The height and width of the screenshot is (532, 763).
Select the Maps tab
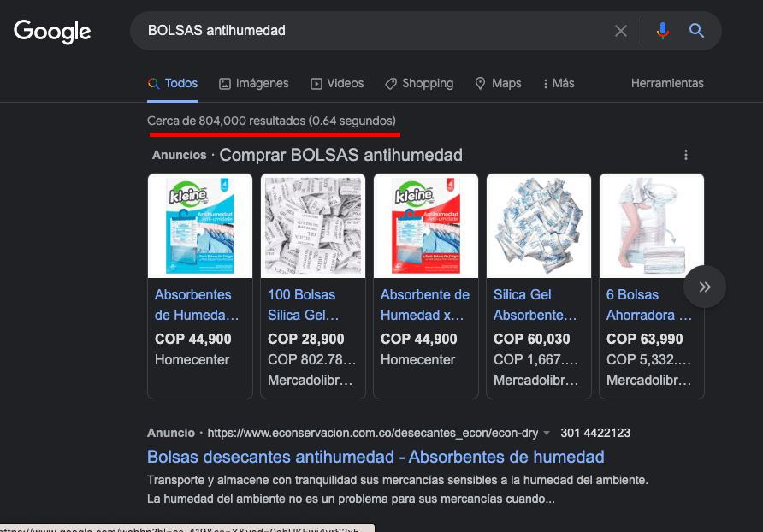click(498, 83)
